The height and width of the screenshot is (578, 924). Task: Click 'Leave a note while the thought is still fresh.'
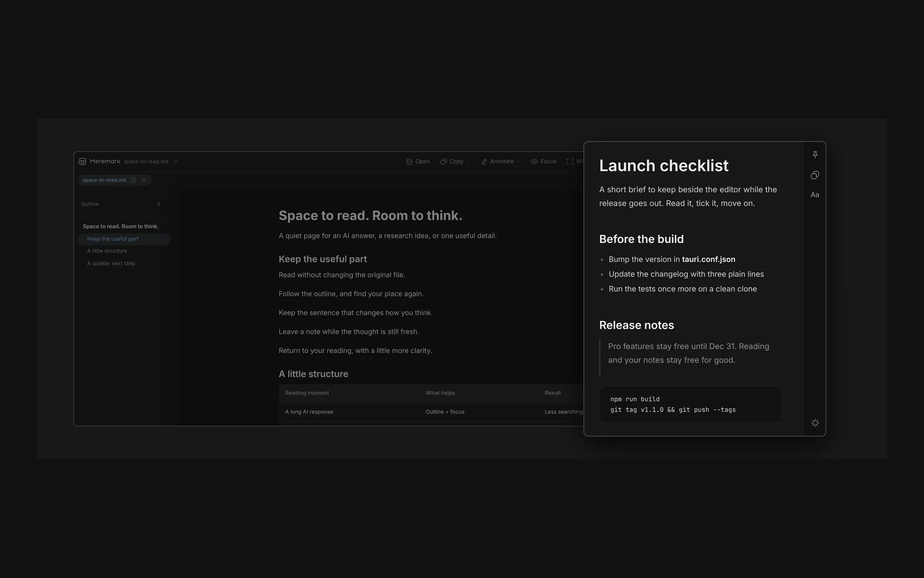click(x=349, y=332)
